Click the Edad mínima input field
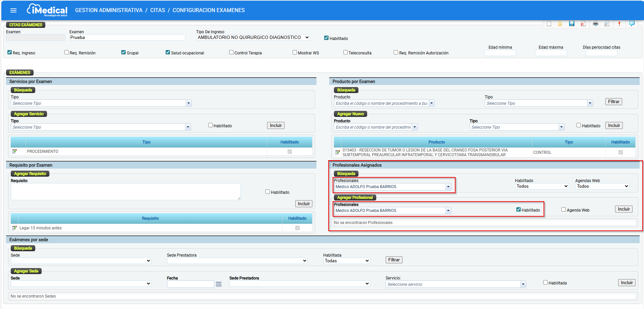 pyautogui.click(x=500, y=53)
